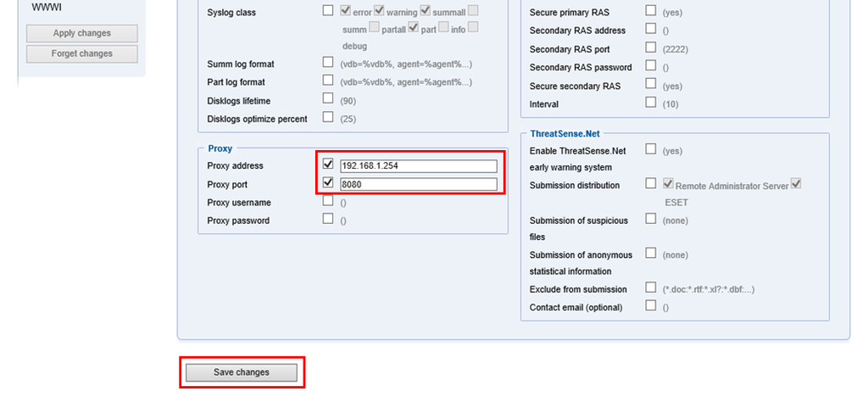Enable the Secure primary RAS checkbox
Viewport: 868px width, 408px height.
coord(651,11)
